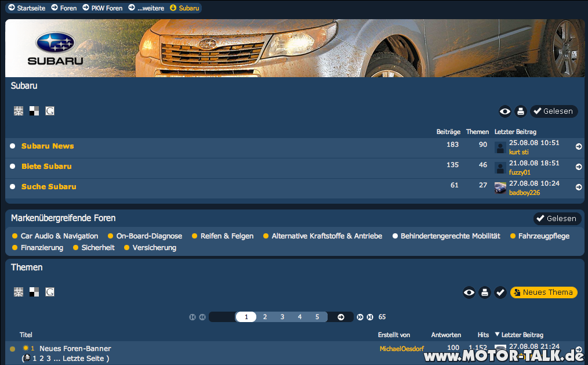Image resolution: width=588 pixels, height=365 pixels.
Task: Jump to the last page of topics
Action: (x=370, y=317)
